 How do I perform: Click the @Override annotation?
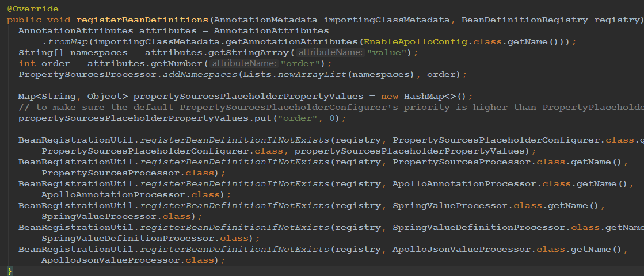[x=33, y=9]
